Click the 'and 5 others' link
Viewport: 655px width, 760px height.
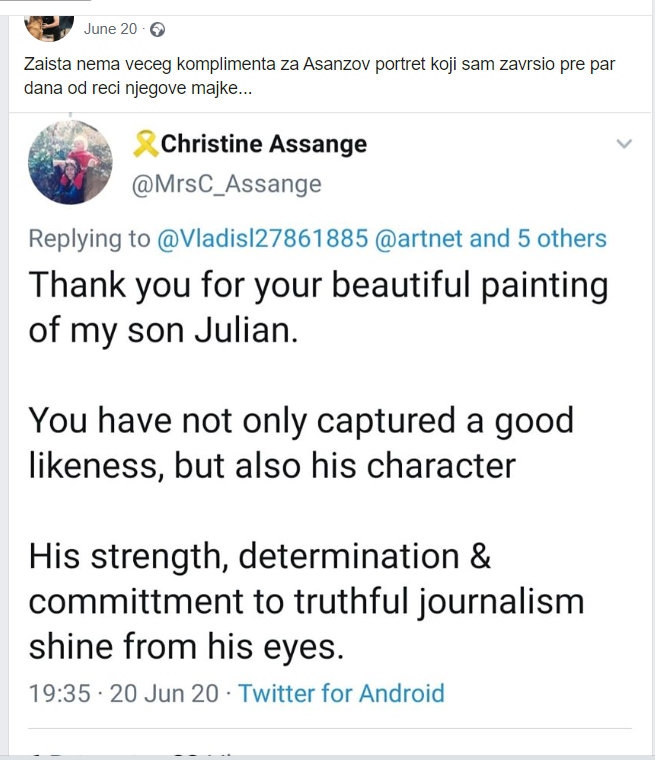538,239
